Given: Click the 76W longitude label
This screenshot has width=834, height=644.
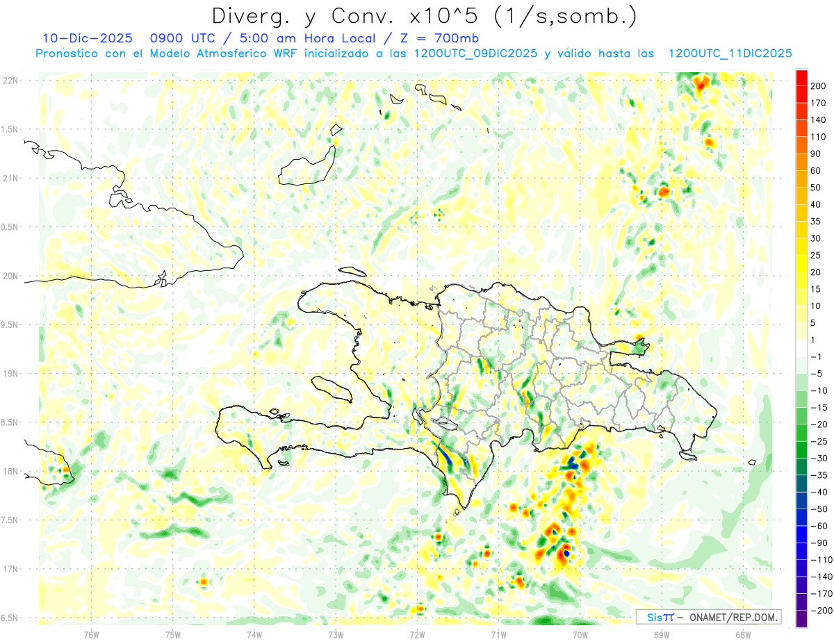Looking at the screenshot, I should 91,634.
